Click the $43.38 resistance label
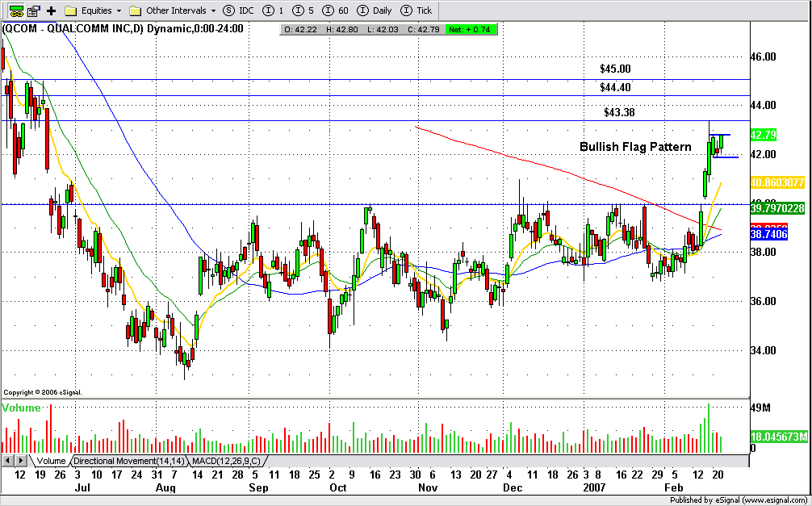Screen dimensions: 812x506 click(x=619, y=112)
